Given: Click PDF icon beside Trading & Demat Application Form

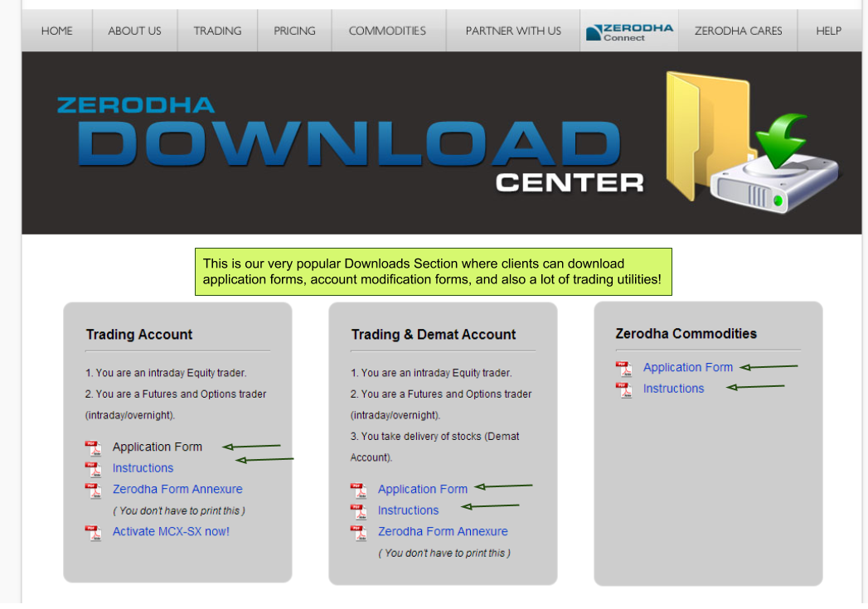Looking at the screenshot, I should [359, 491].
